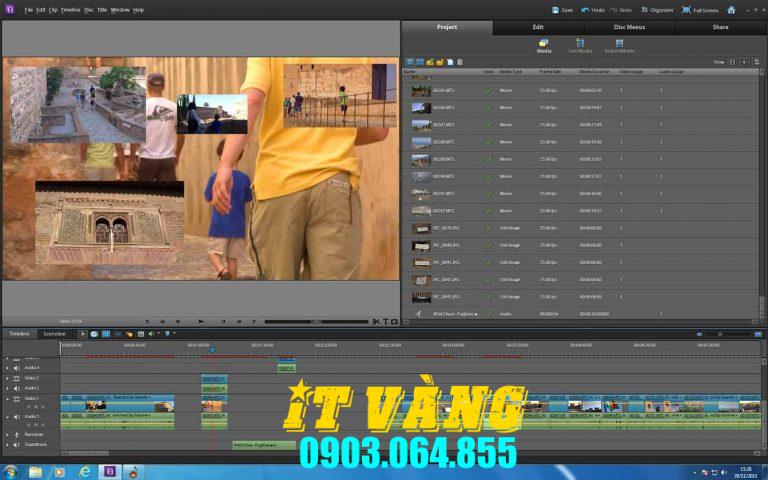Click the Split Clip scissors icon
Image resolution: width=768 pixels, height=480 pixels.
pyautogui.click(x=376, y=322)
